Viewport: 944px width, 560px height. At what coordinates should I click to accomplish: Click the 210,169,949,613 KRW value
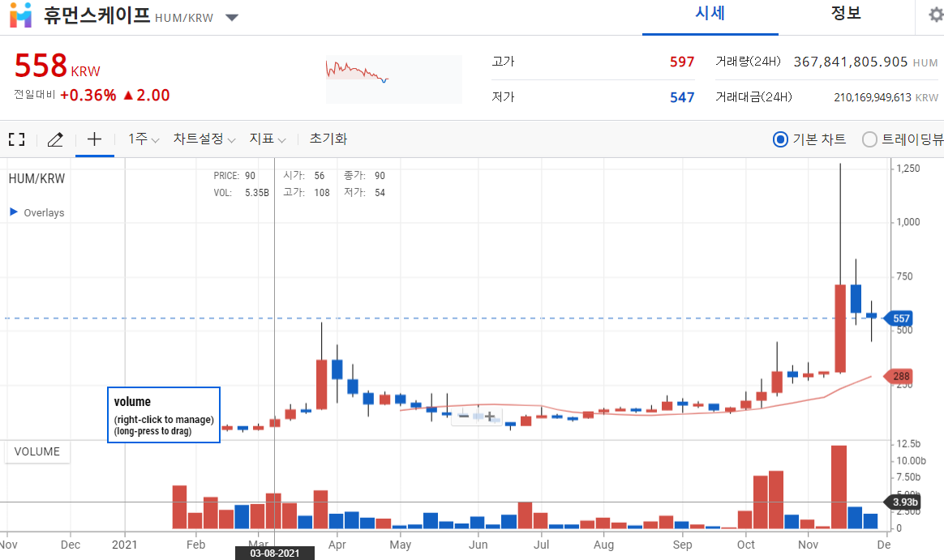click(x=873, y=97)
